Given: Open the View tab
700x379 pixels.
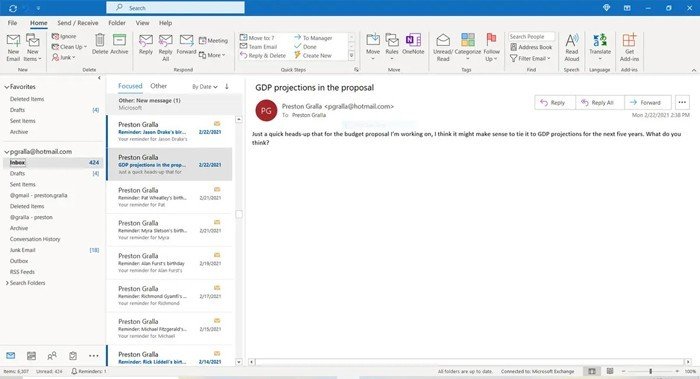Looking at the screenshot, I should tap(142, 23).
